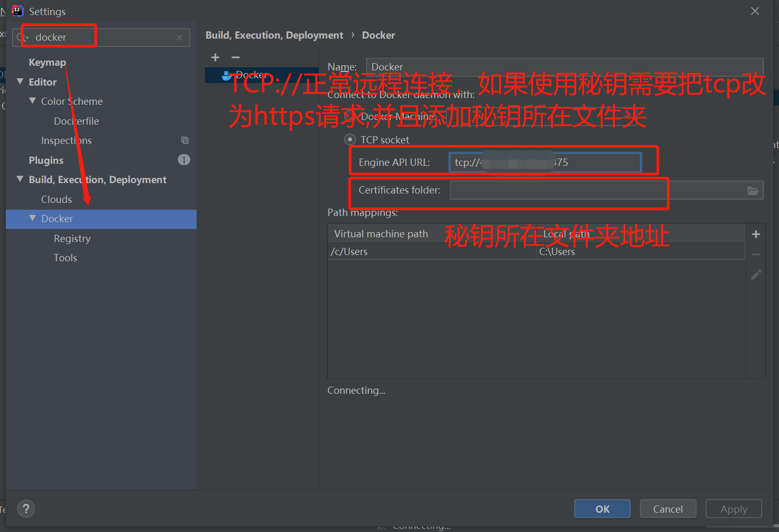Open the Keymap settings page

pos(47,63)
